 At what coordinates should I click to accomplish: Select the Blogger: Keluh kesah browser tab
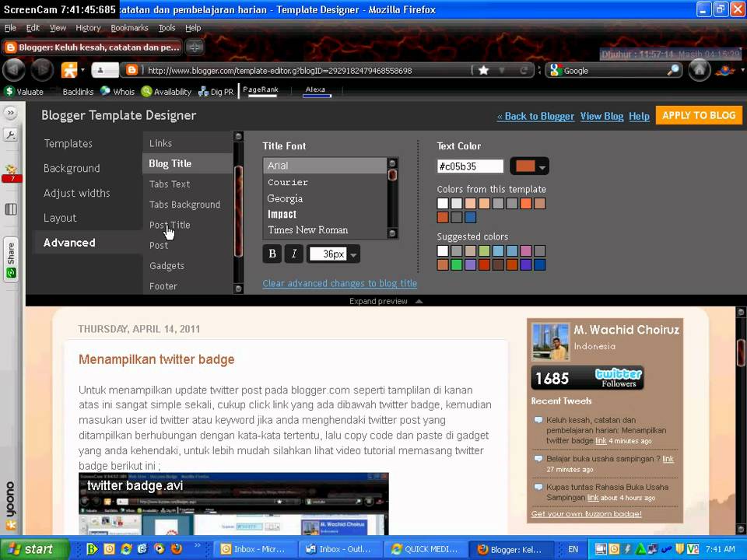pos(93,47)
